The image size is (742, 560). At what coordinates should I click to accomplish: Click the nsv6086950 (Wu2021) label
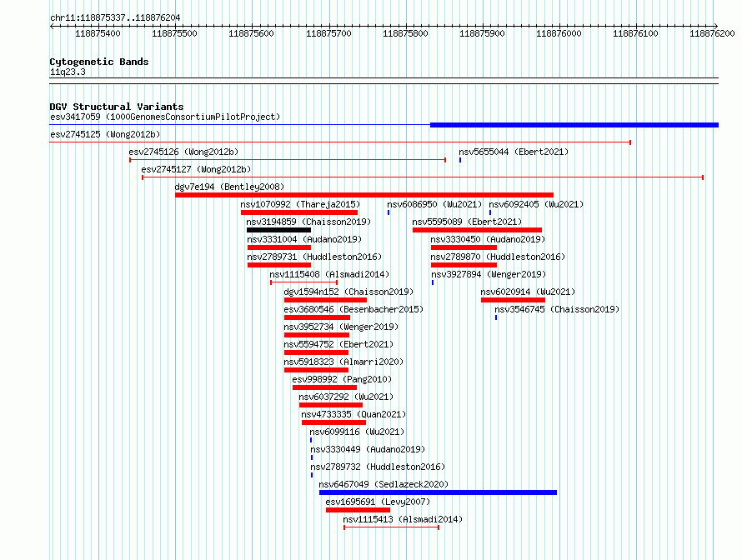click(x=434, y=204)
